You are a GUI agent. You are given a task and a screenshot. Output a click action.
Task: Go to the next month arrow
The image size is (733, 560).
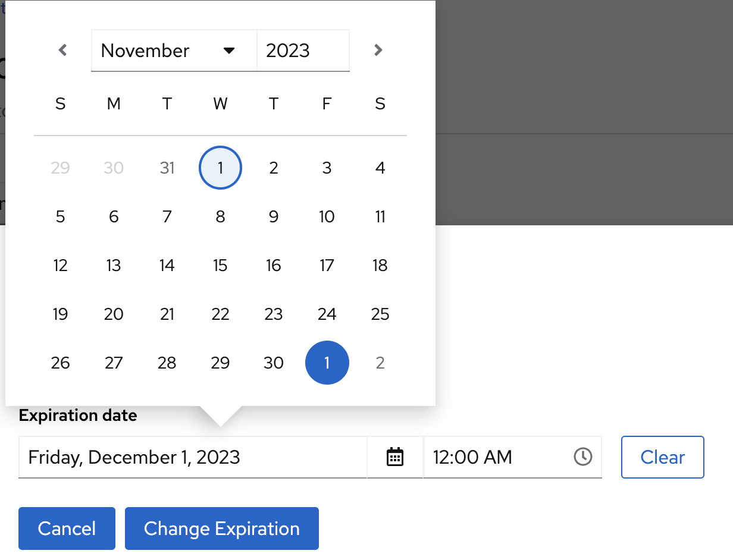[378, 51]
